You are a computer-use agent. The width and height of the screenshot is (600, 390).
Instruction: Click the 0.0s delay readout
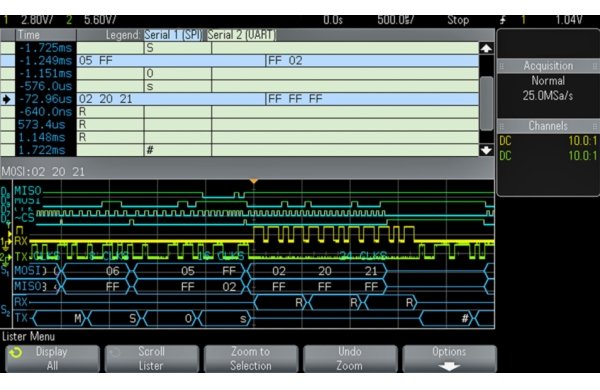333,20
